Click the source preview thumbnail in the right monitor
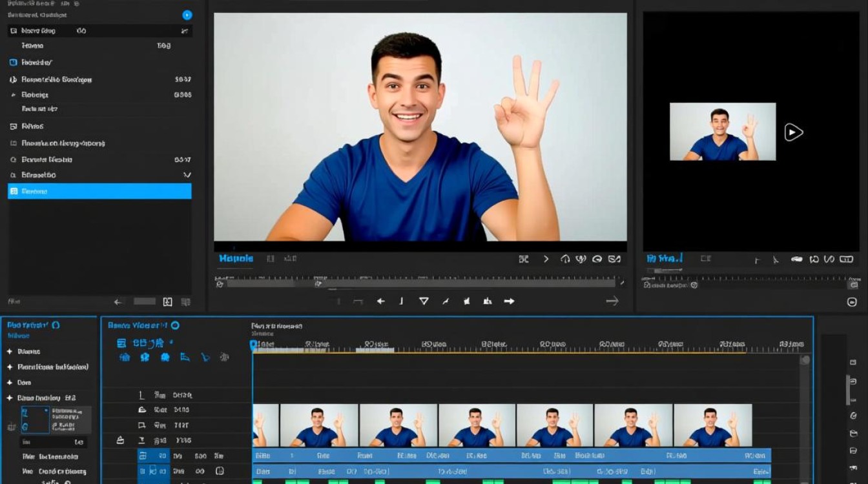The width and height of the screenshot is (868, 484). click(723, 132)
